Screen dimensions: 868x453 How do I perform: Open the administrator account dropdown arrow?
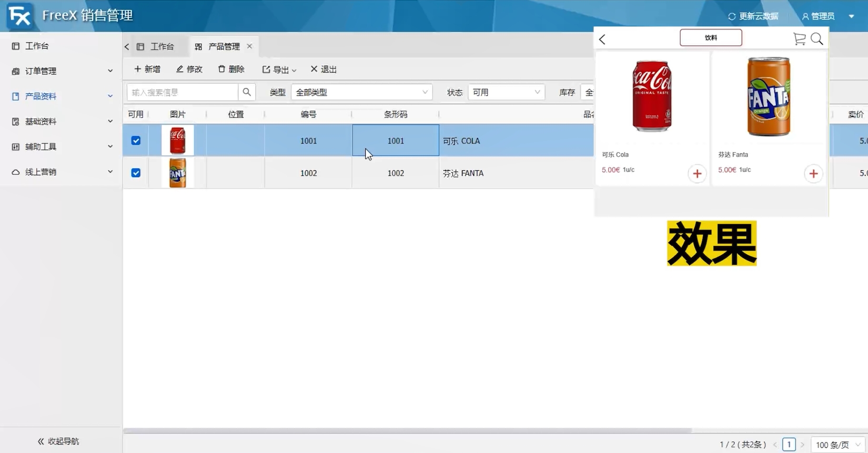click(851, 16)
